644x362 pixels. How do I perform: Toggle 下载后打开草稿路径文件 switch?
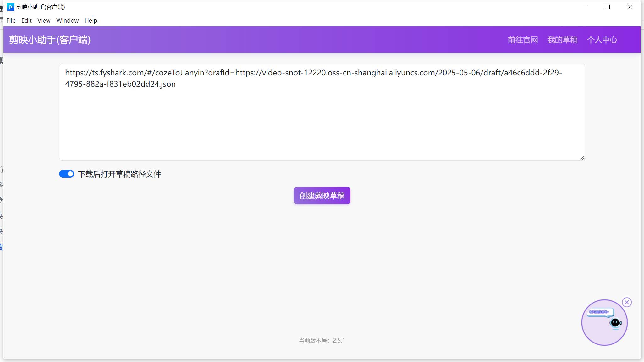coord(67,174)
